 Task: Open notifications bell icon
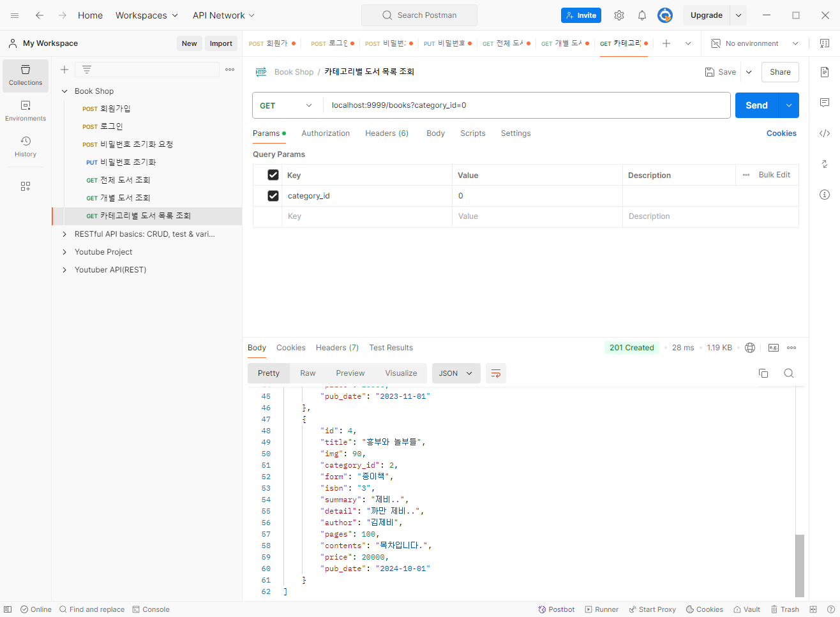pyautogui.click(x=642, y=15)
